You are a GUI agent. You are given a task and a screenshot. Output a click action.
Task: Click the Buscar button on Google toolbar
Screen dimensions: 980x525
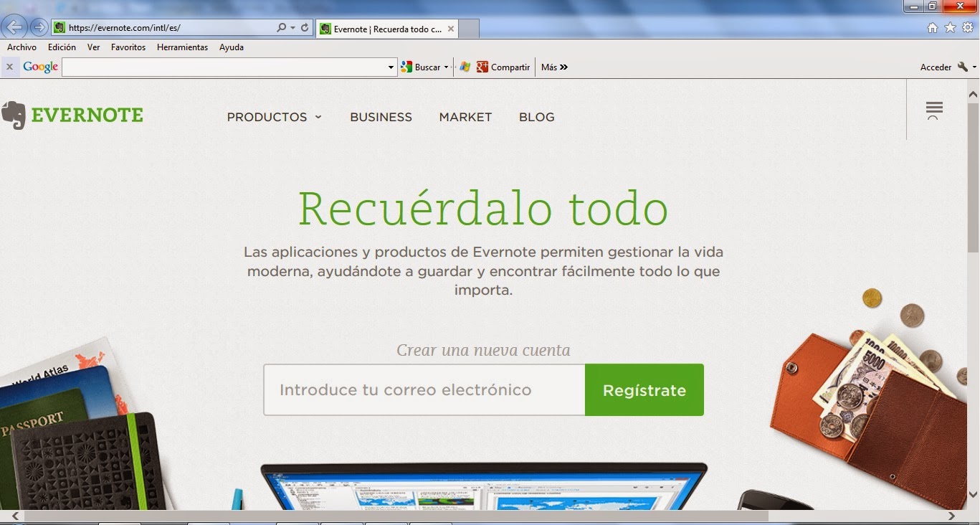click(x=421, y=67)
